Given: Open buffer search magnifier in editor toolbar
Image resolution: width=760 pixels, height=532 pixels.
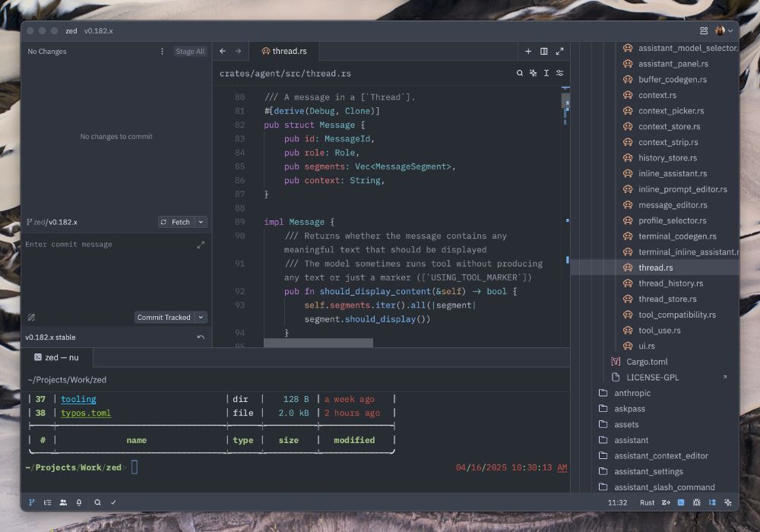Looking at the screenshot, I should 520,73.
